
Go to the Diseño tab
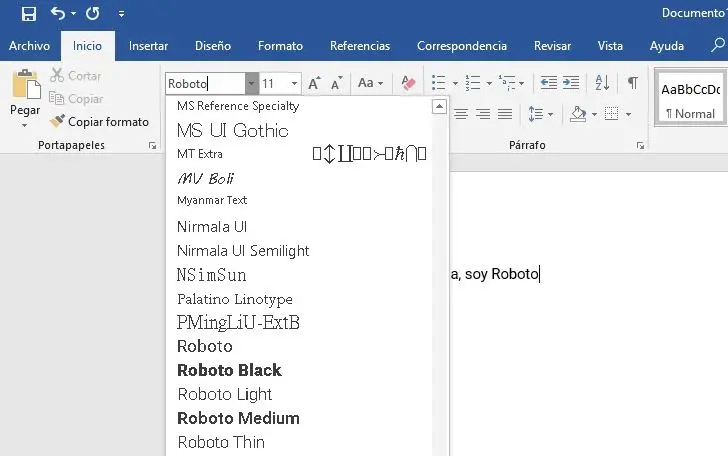(213, 46)
